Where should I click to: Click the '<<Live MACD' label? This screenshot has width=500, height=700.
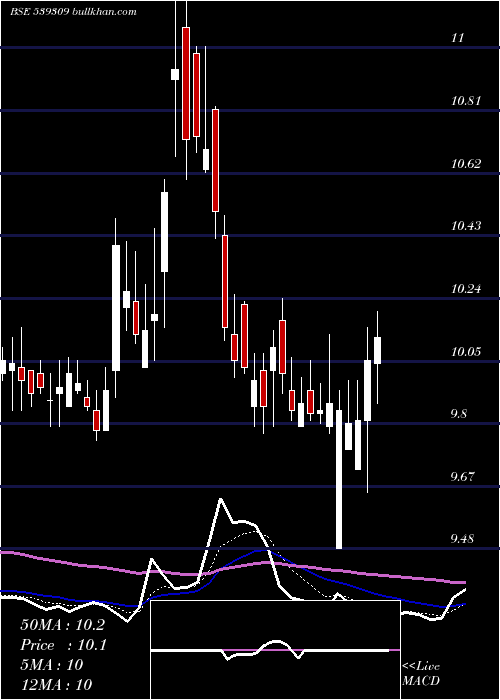(x=421, y=673)
